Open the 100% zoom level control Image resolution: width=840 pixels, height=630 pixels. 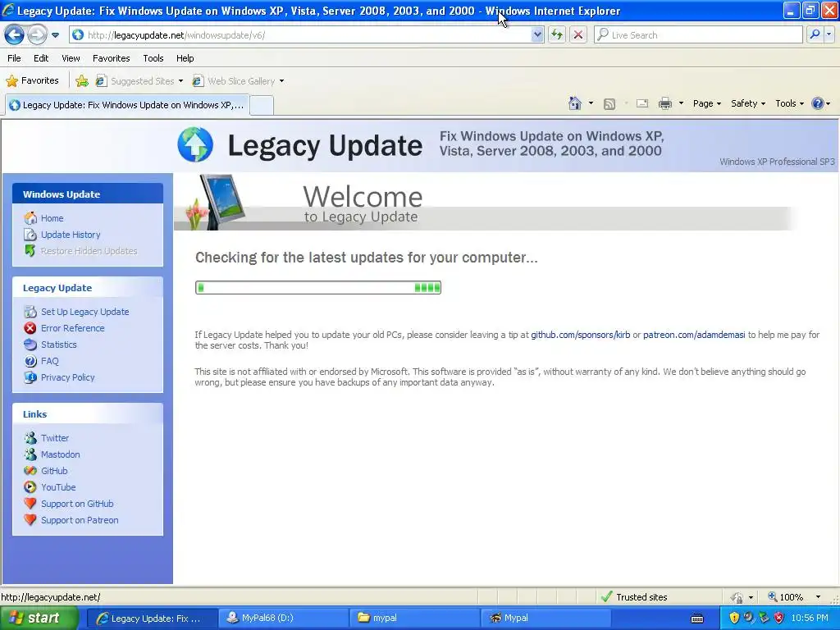(x=794, y=597)
